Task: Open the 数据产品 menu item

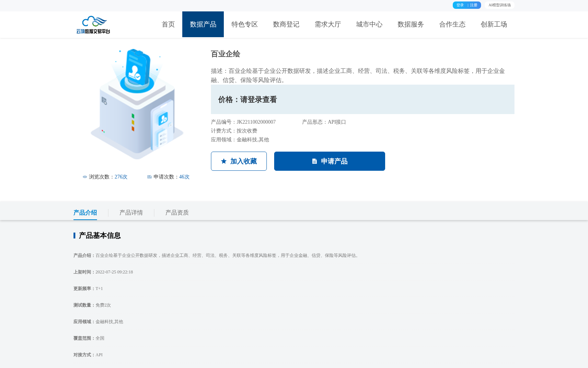Action: pos(203,24)
